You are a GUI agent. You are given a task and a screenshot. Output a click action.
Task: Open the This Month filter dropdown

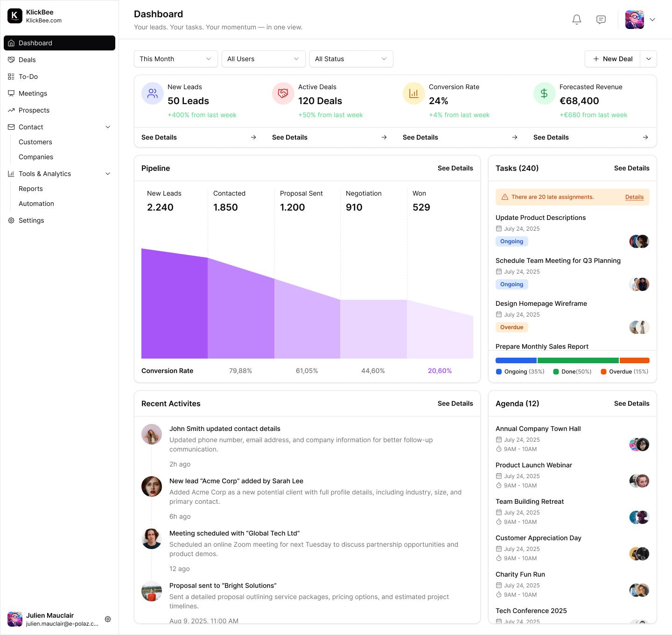click(175, 59)
